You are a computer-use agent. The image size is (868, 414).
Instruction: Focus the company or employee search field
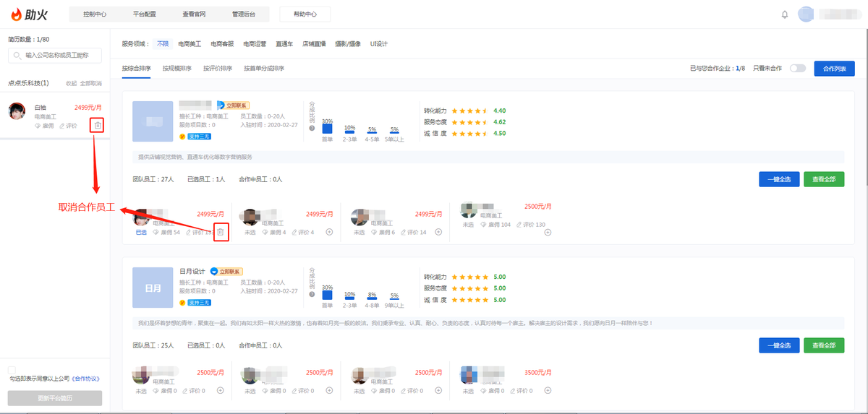[x=55, y=55]
